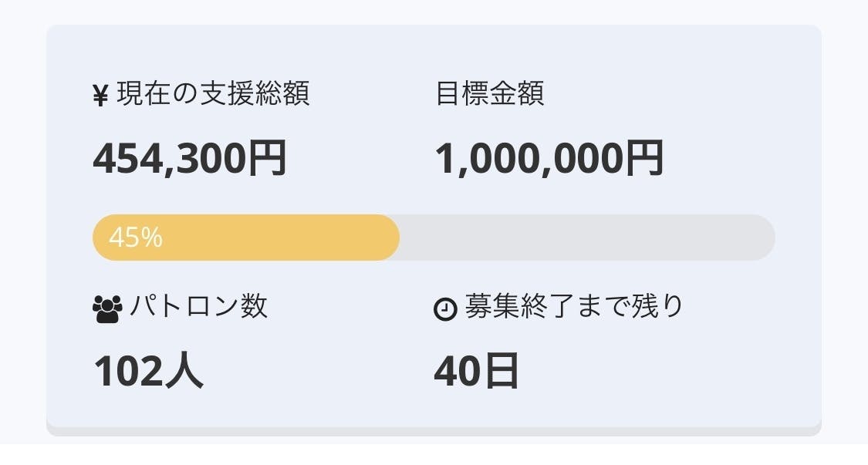
Task: Select the 目標金額 label
Action: [x=490, y=93]
